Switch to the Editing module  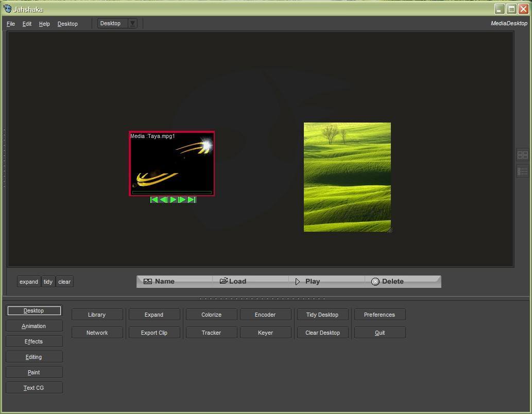[34, 357]
